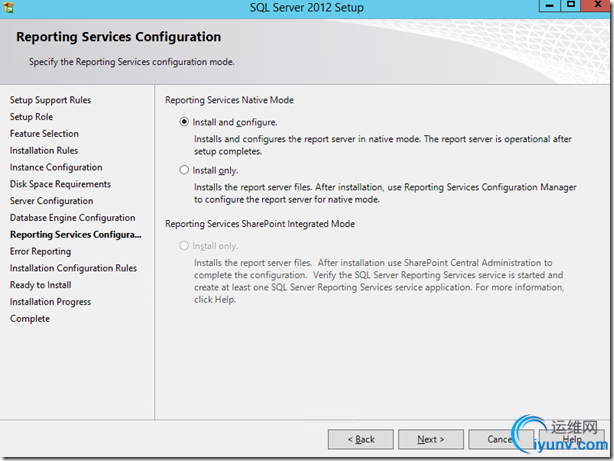Viewport: 614px width, 461px height.
Task: Open Instance Configuration step
Action: point(56,167)
